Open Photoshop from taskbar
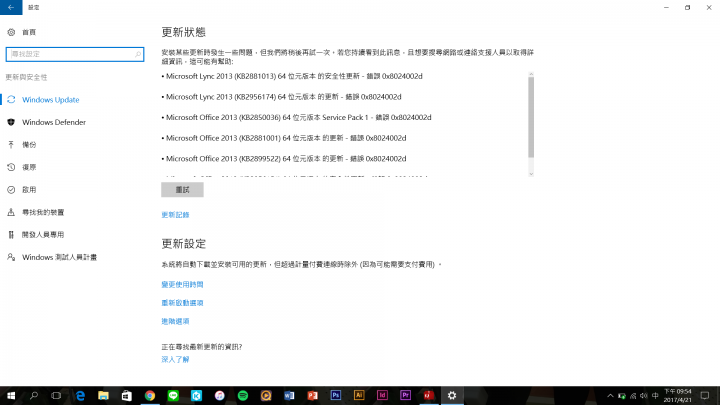This screenshot has height=405, width=720. coord(336,395)
